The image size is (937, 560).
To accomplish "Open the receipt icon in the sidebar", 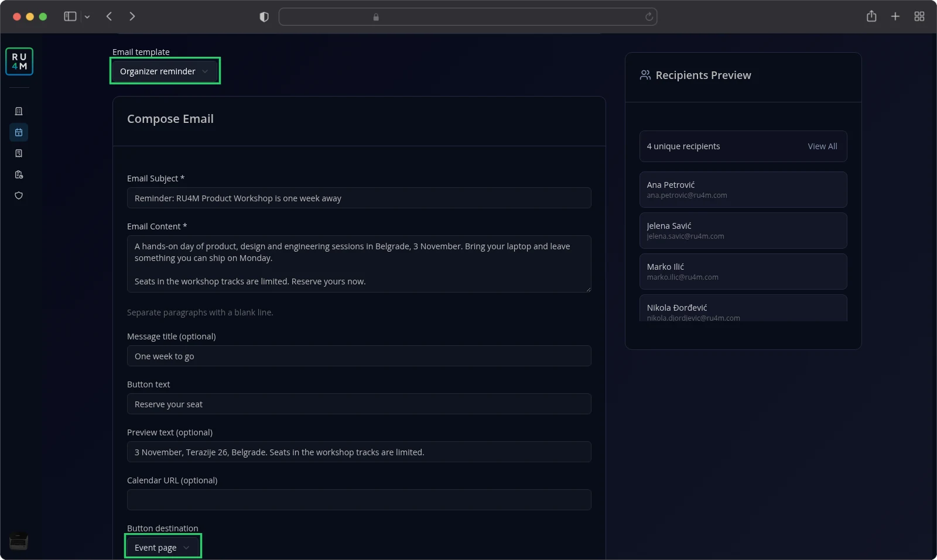I will 19,153.
